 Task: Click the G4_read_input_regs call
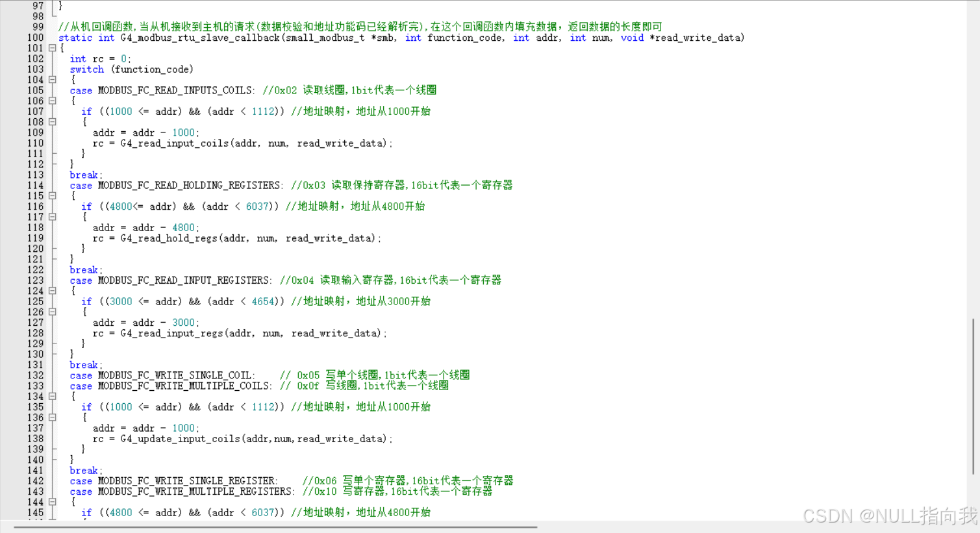pos(253,334)
